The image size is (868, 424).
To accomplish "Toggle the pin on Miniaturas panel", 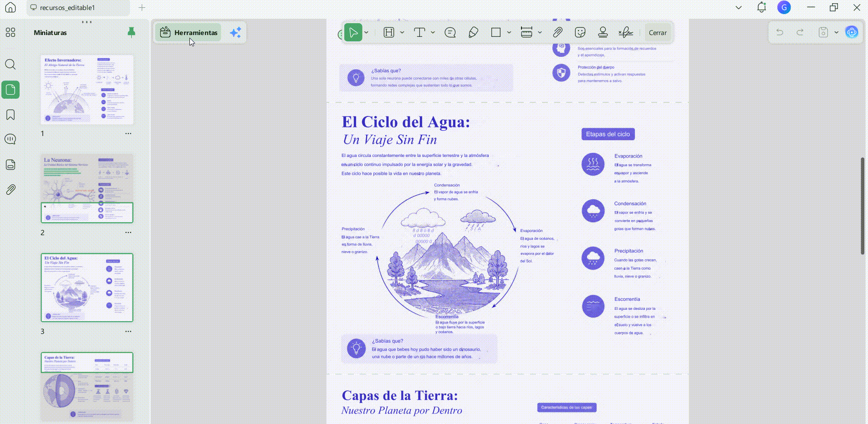I will [x=131, y=32].
